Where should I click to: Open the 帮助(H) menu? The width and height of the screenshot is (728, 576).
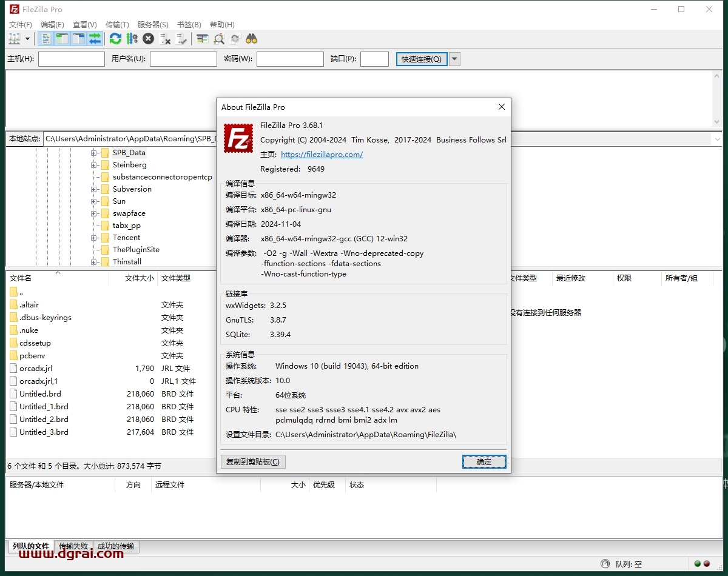pyautogui.click(x=222, y=24)
